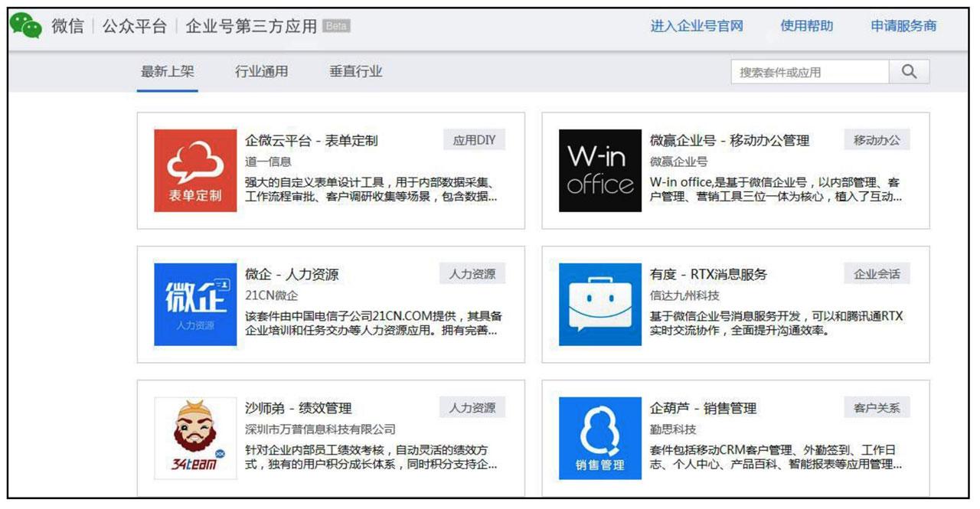Screen dimensions: 980x509
Task: Click the 公众平台 header text
Action: (x=135, y=26)
